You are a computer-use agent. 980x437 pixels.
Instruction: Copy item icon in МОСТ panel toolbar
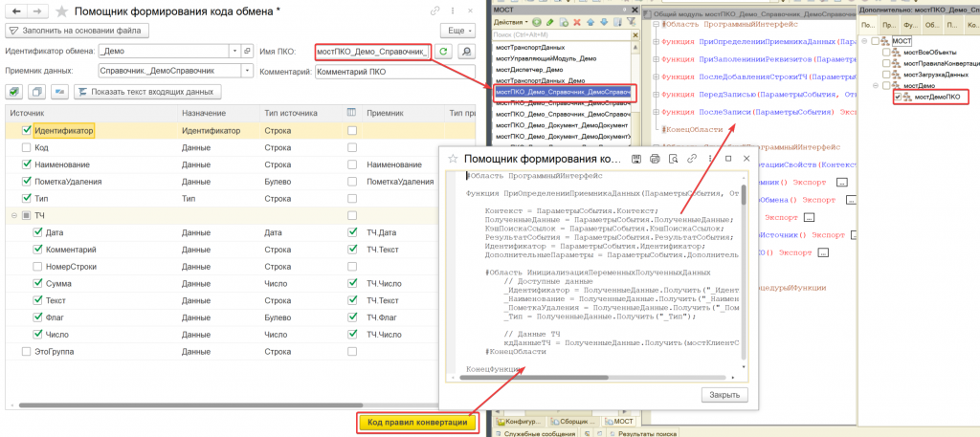564,22
